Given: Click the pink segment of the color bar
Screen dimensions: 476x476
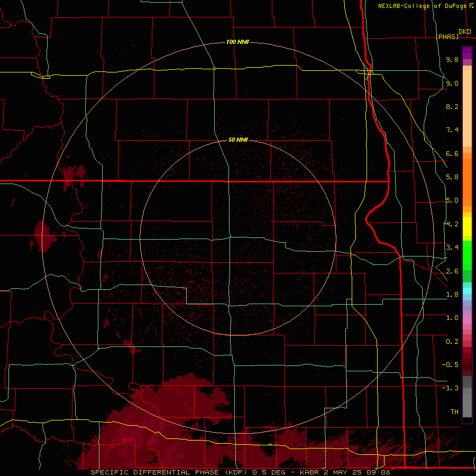Looking at the screenshot, I should [467, 321].
